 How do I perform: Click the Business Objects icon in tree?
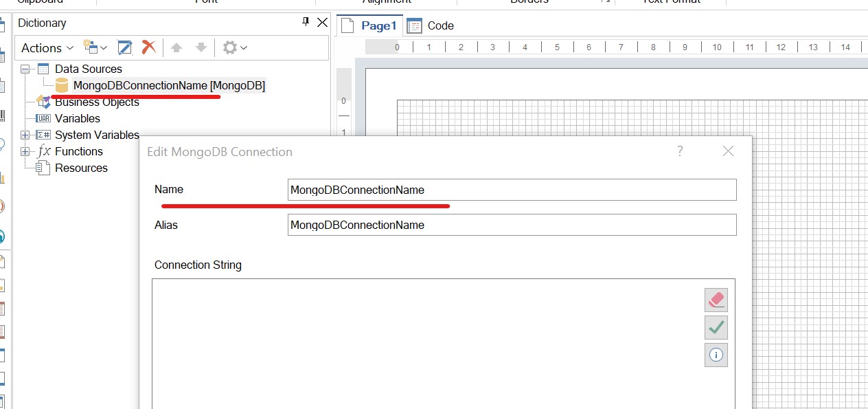pyautogui.click(x=43, y=102)
